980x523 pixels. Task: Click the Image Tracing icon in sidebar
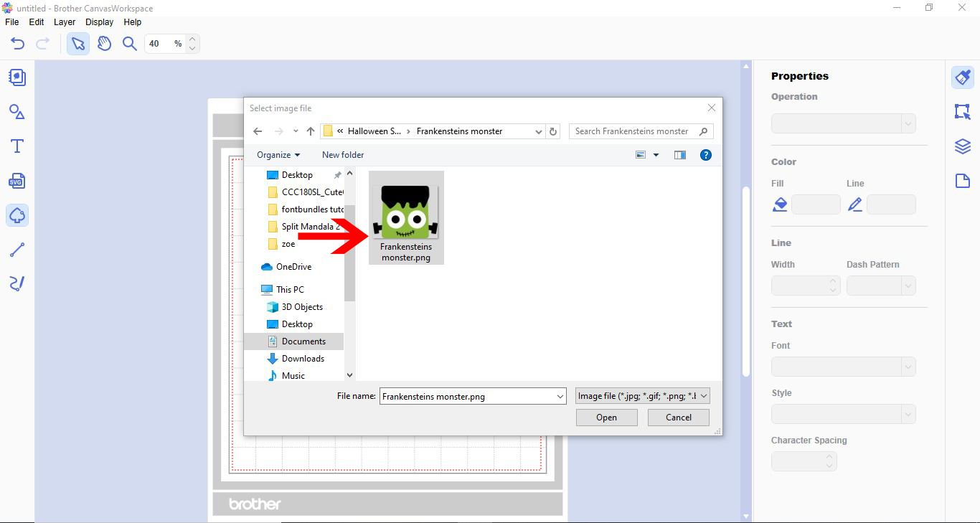point(17,215)
